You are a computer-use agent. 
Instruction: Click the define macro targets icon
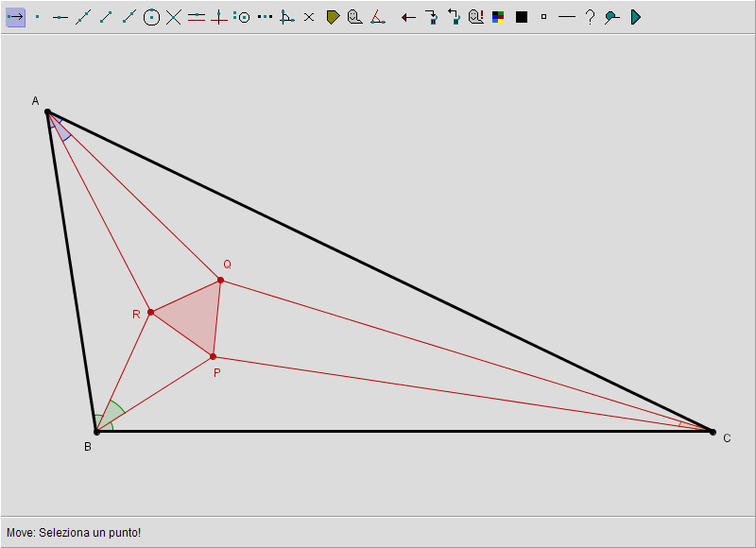click(454, 17)
